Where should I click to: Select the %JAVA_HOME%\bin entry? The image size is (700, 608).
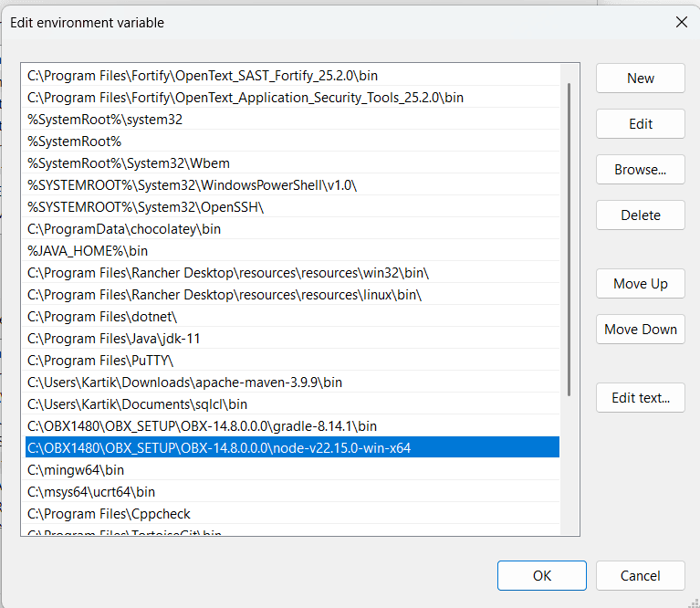[x=88, y=251]
